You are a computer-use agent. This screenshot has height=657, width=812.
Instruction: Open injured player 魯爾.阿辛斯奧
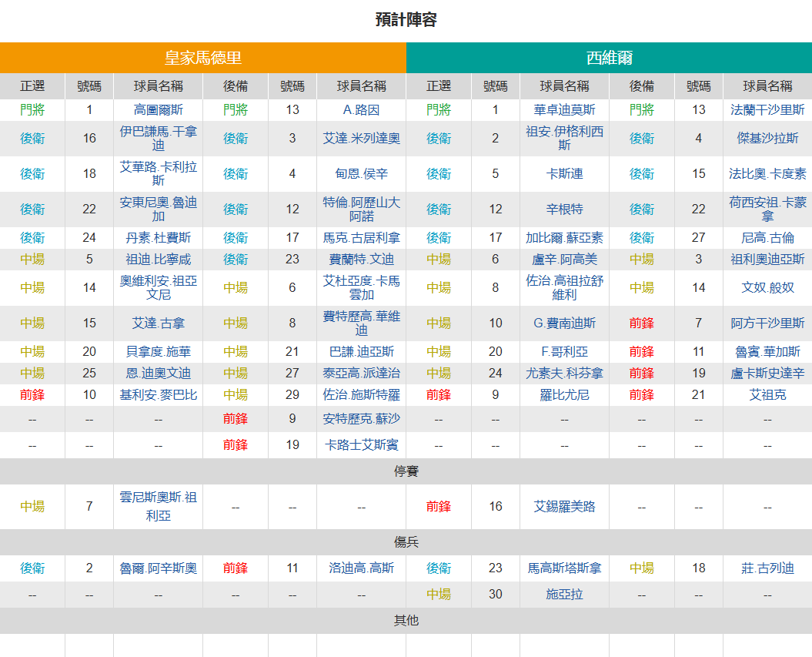click(158, 568)
